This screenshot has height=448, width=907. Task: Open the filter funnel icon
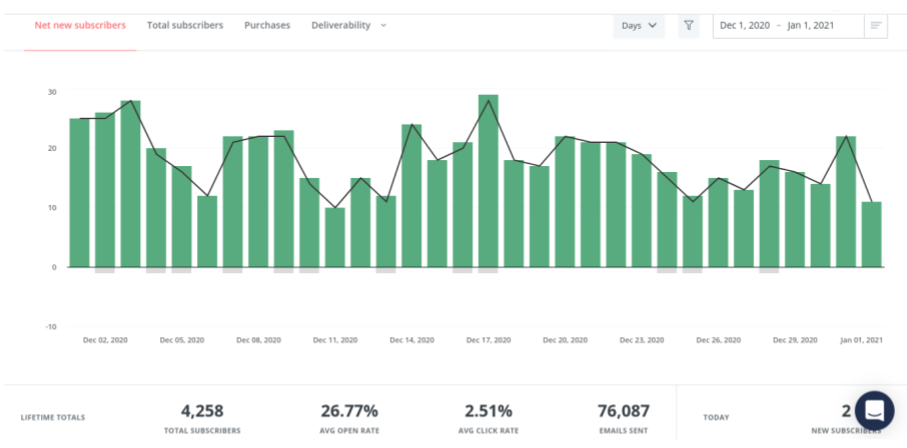[x=688, y=26]
